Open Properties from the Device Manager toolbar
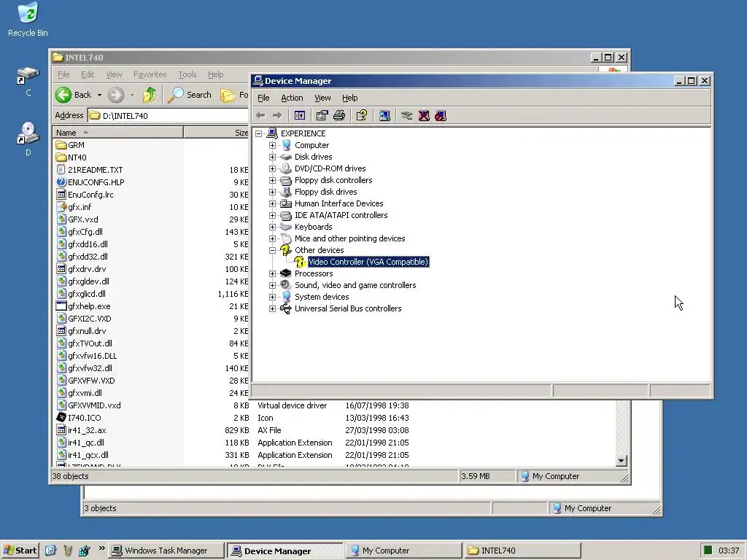 (x=322, y=115)
